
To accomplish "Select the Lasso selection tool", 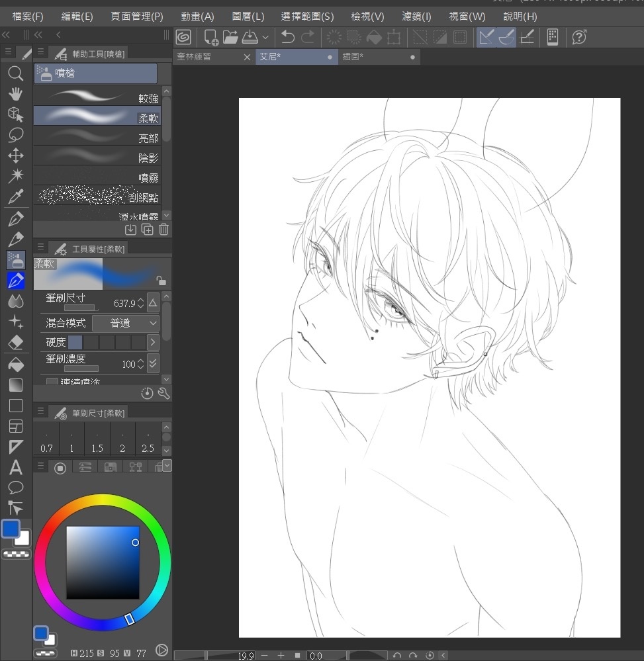I will tap(16, 135).
